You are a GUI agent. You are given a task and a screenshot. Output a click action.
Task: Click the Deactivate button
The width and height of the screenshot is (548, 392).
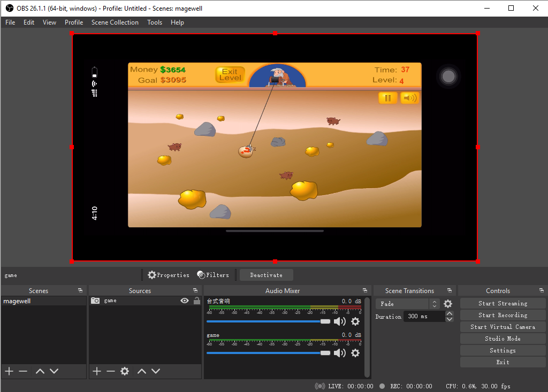[x=267, y=275]
